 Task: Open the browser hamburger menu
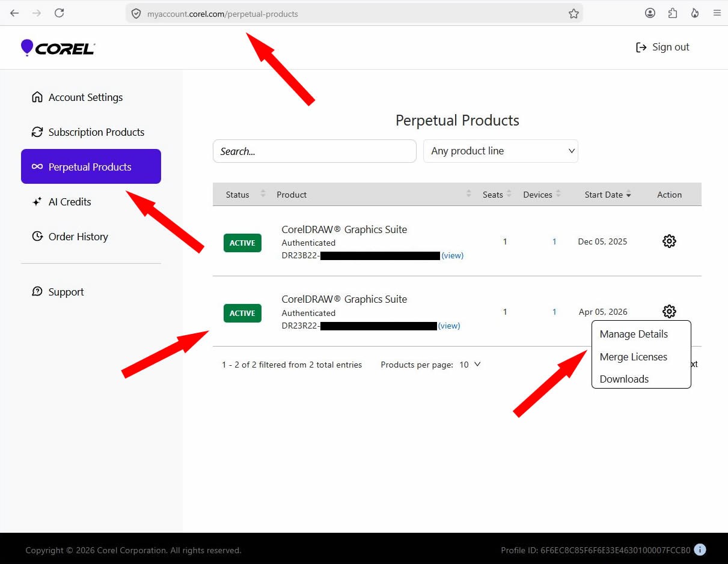tap(717, 13)
